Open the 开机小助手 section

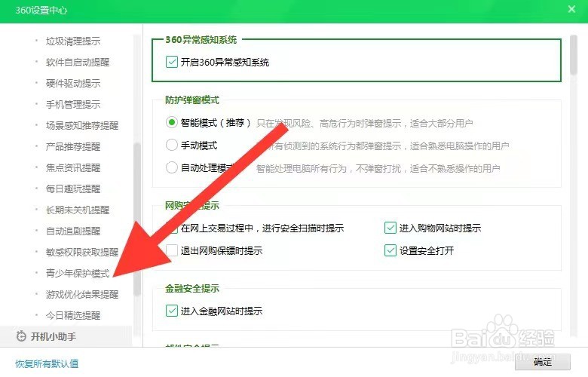[x=66, y=336]
